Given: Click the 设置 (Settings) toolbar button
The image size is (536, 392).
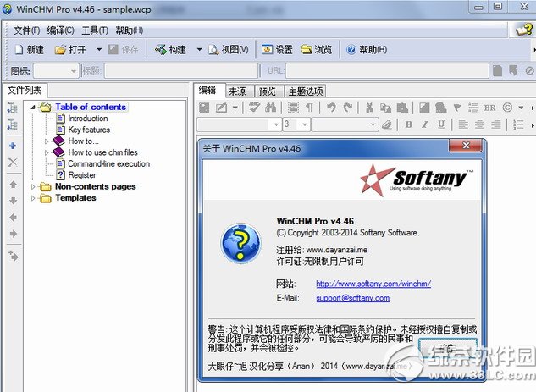Looking at the screenshot, I should pos(277,50).
